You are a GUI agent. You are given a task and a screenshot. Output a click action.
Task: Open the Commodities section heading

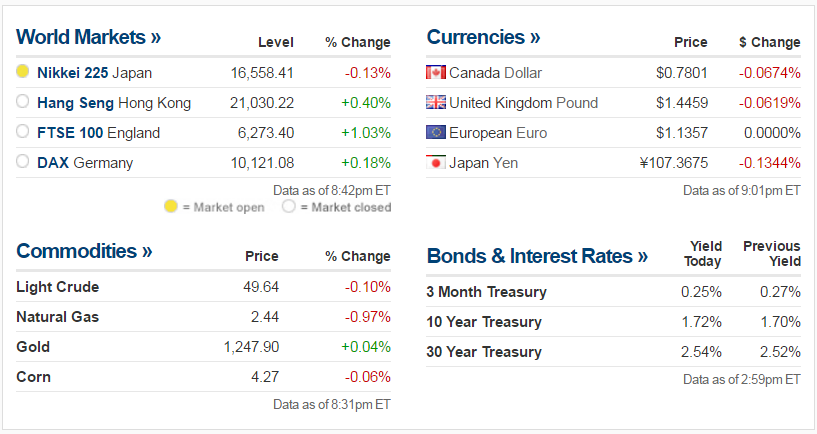pyautogui.click(x=84, y=251)
